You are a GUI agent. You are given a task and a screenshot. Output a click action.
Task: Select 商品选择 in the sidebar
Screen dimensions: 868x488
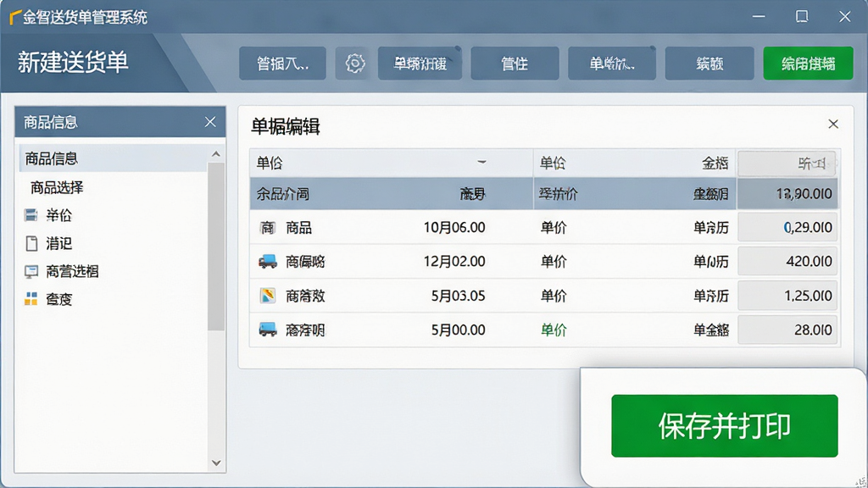coord(57,187)
